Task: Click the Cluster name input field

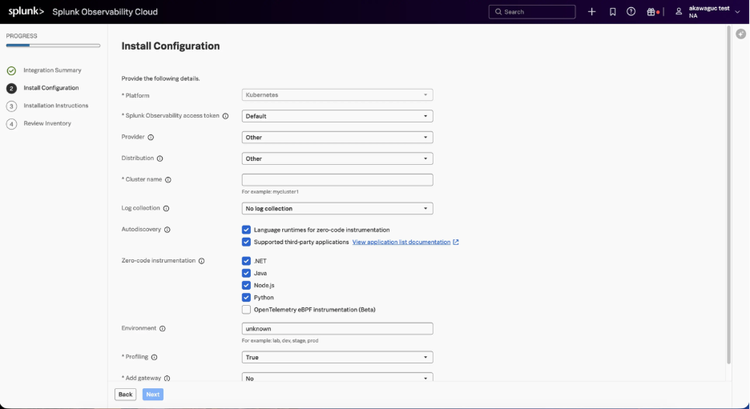Action: pos(337,180)
